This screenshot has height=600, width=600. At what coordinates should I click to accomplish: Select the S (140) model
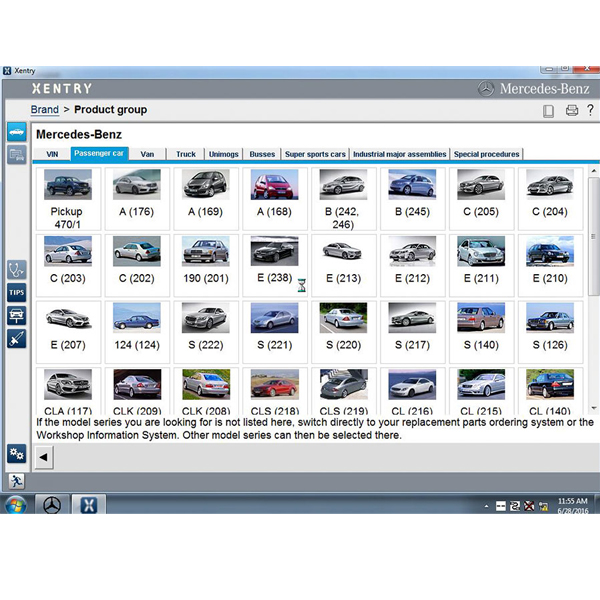click(481, 332)
